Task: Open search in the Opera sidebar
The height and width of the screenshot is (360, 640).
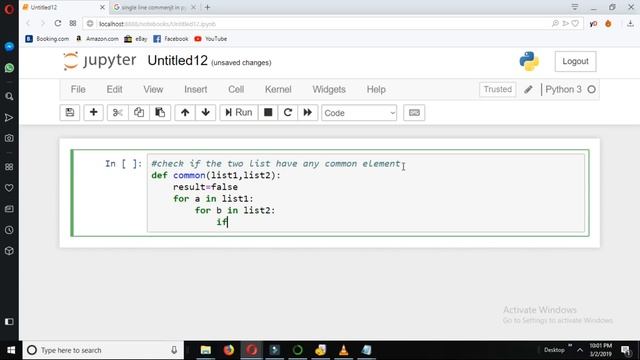Action: 9,96
